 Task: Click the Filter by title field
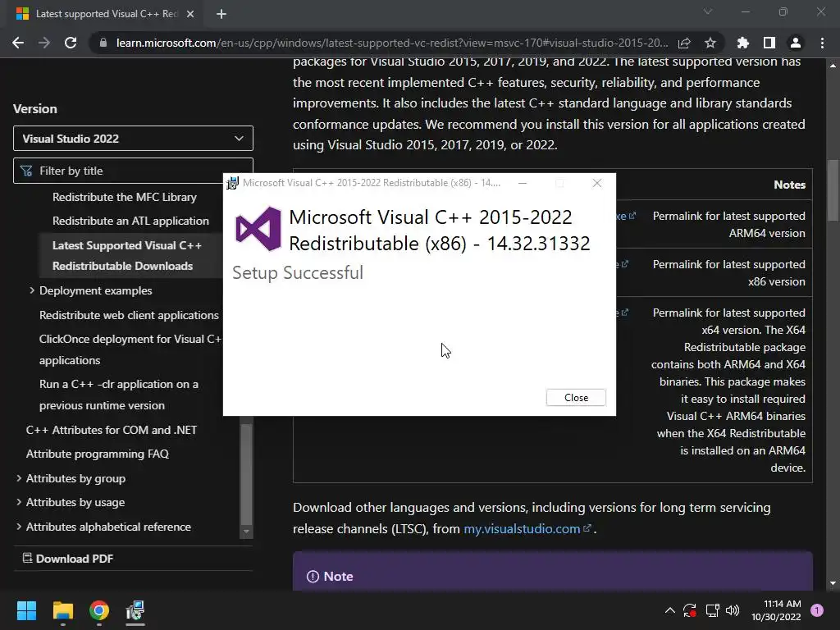click(133, 171)
